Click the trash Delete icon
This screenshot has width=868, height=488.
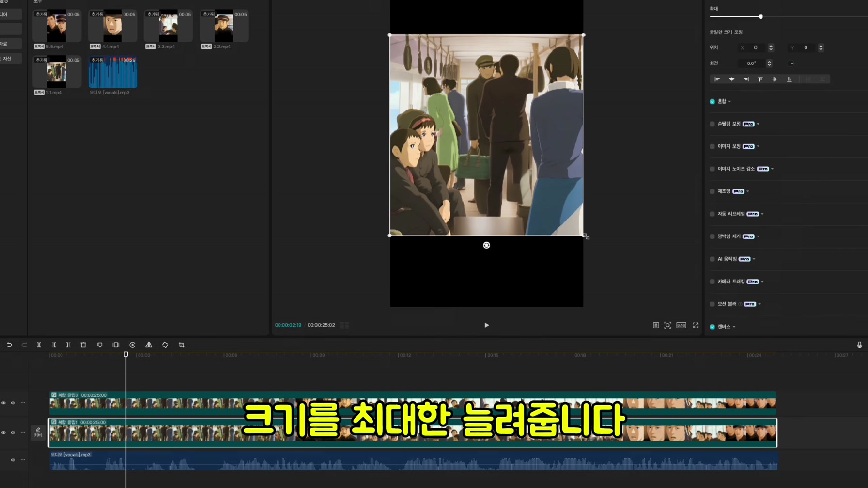83,345
